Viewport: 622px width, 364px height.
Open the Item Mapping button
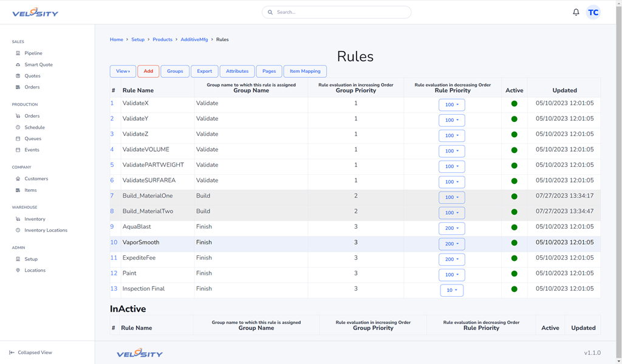coord(305,72)
